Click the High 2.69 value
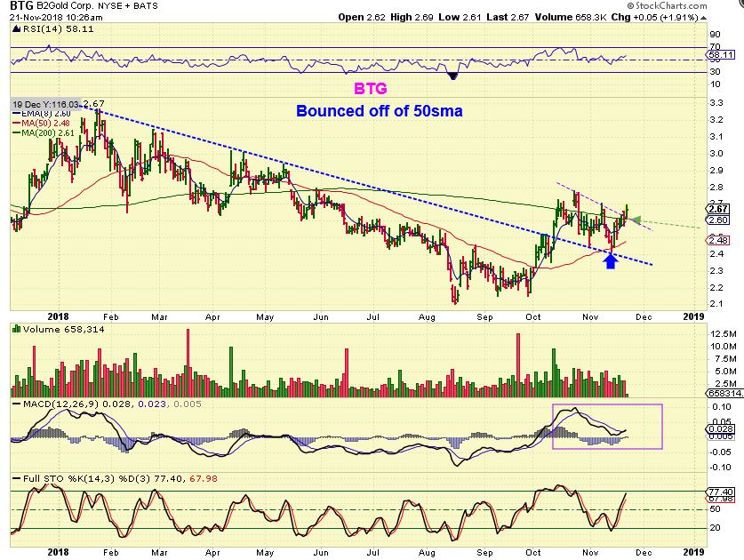 412,18
